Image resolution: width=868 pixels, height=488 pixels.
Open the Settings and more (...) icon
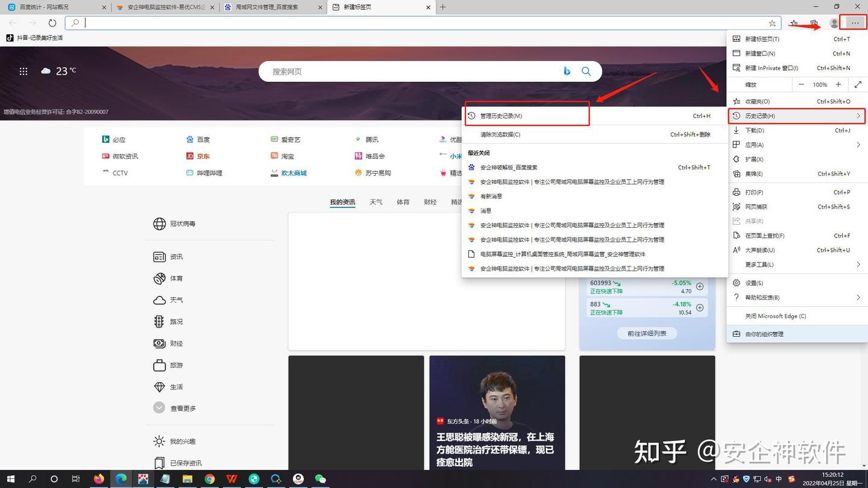point(854,23)
